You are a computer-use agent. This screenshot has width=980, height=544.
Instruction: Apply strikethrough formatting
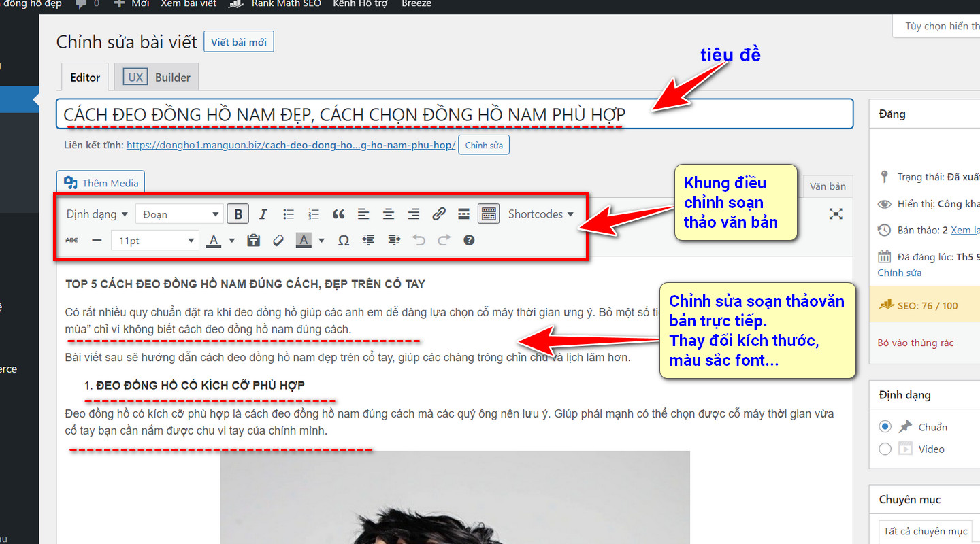[x=71, y=240]
